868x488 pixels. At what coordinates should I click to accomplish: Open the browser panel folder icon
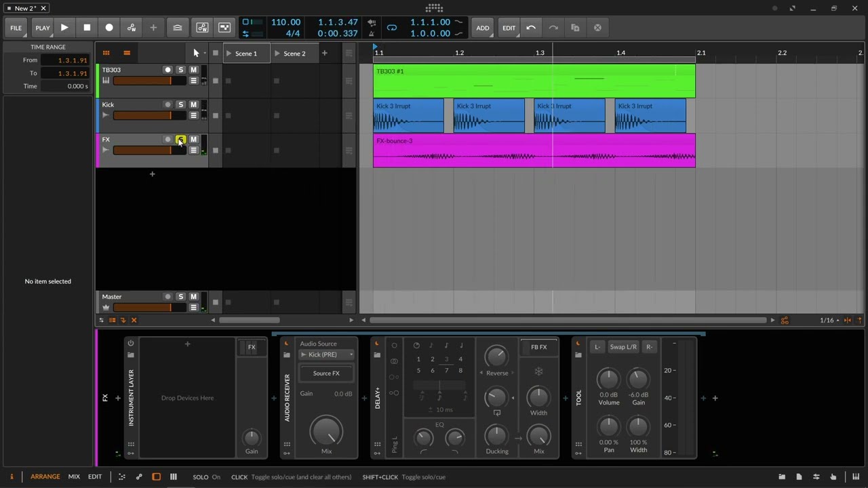[782, 476]
